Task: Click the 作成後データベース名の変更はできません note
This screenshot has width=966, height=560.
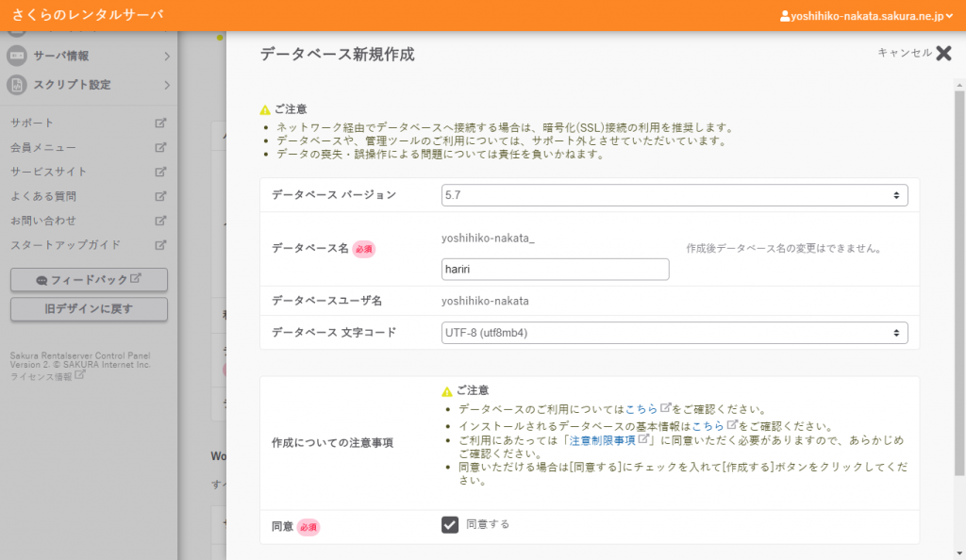Action: 784,249
